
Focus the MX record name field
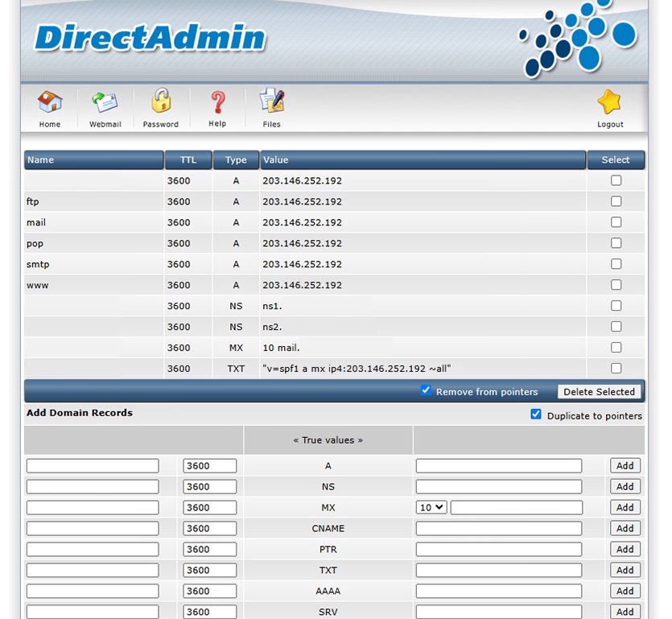click(93, 508)
